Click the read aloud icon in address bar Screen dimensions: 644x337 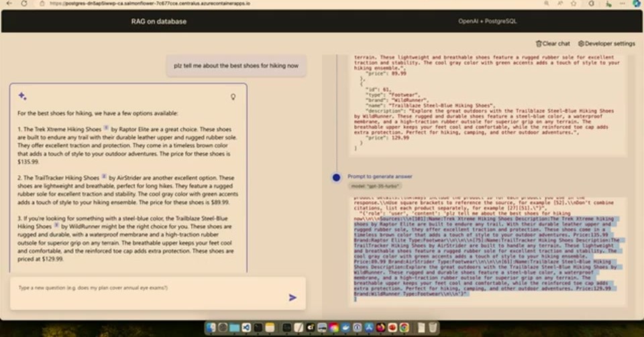[x=560, y=3]
